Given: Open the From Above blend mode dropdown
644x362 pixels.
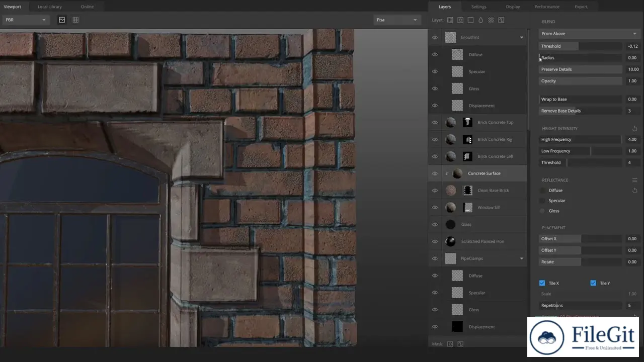Looking at the screenshot, I should (589, 34).
